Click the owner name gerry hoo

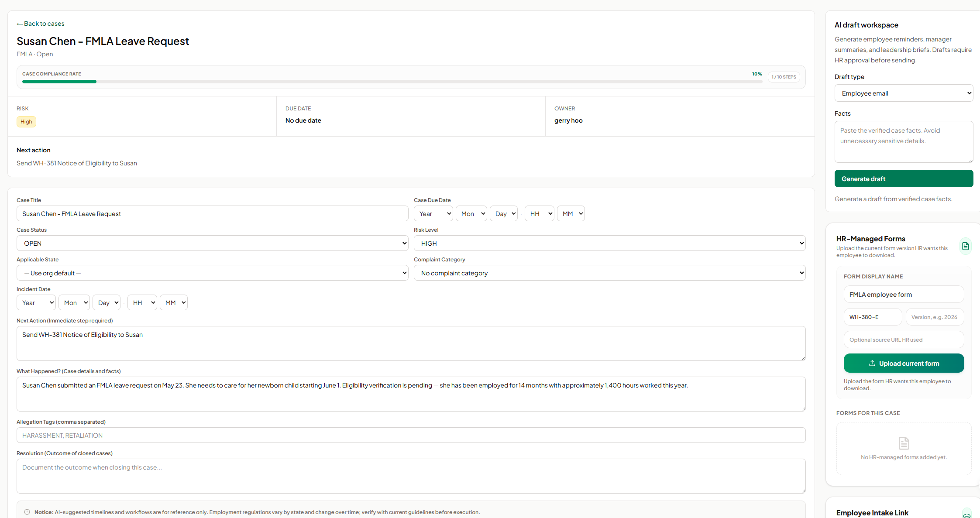pos(568,120)
